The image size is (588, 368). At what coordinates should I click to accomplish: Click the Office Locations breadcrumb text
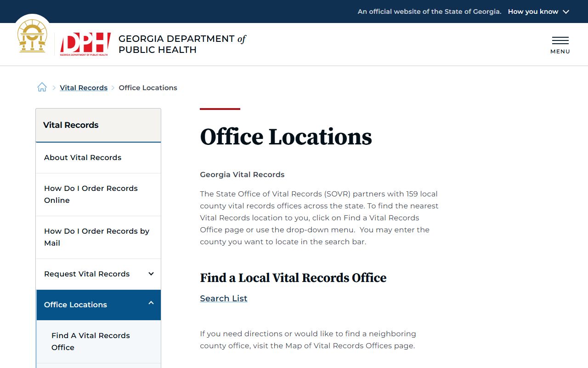[x=148, y=88]
